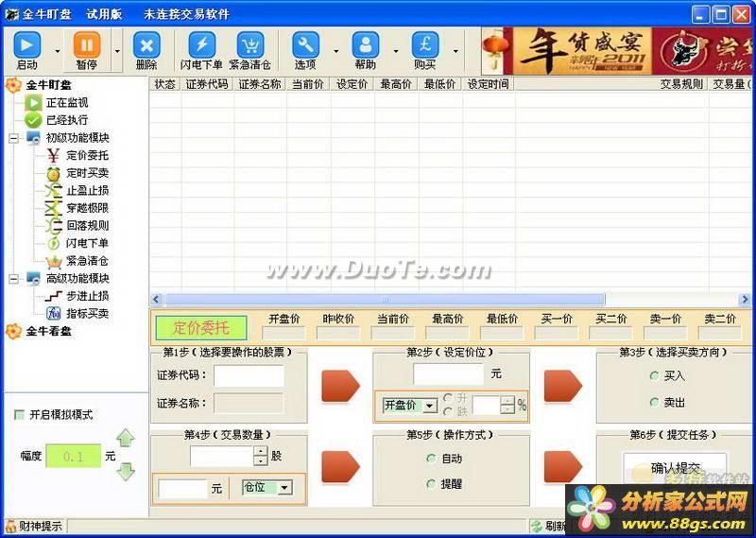Open the dropdown arrow next to 启动

58,51
